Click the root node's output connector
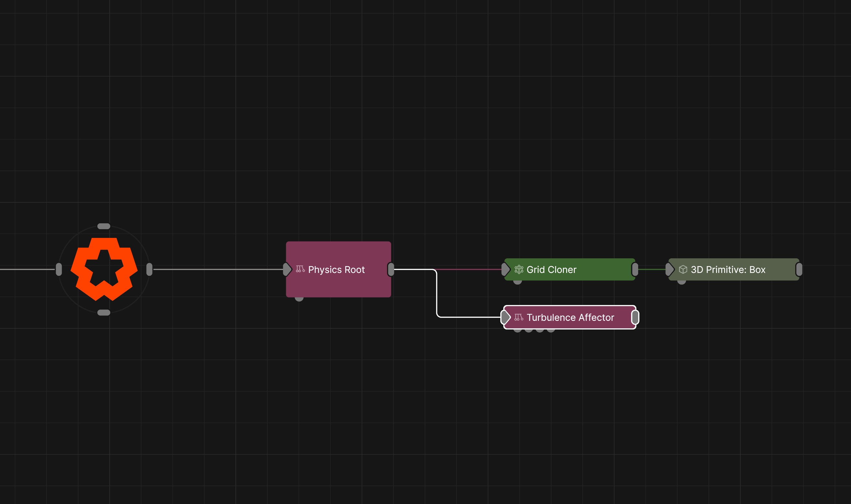 (x=149, y=269)
